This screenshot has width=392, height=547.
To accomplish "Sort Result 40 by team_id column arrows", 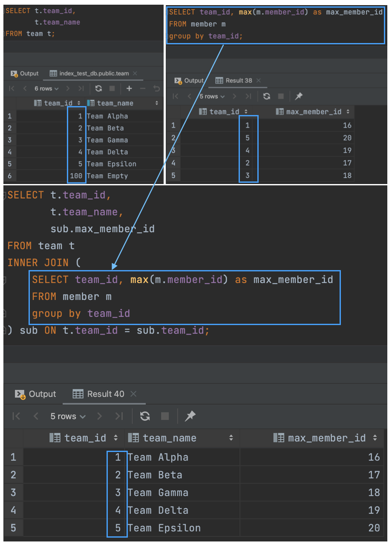I will [115, 438].
